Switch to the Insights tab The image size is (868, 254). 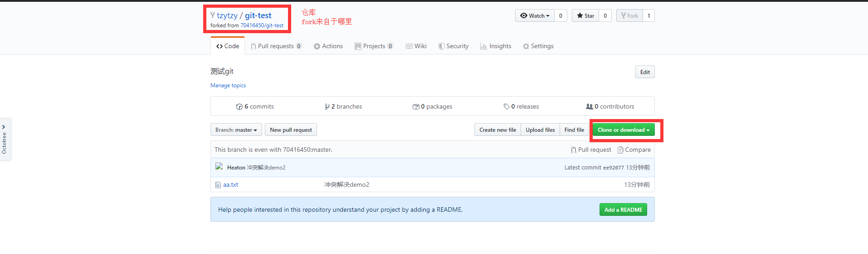point(496,46)
